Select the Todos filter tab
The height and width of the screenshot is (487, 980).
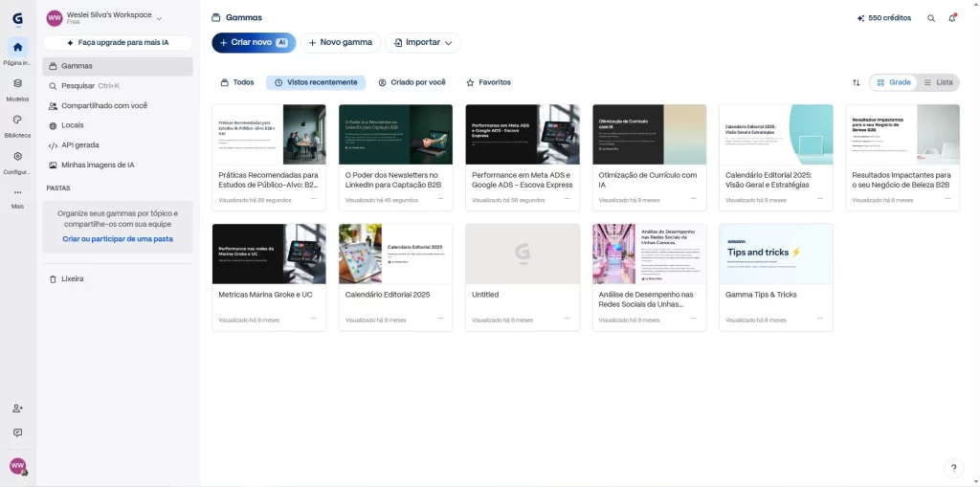237,83
